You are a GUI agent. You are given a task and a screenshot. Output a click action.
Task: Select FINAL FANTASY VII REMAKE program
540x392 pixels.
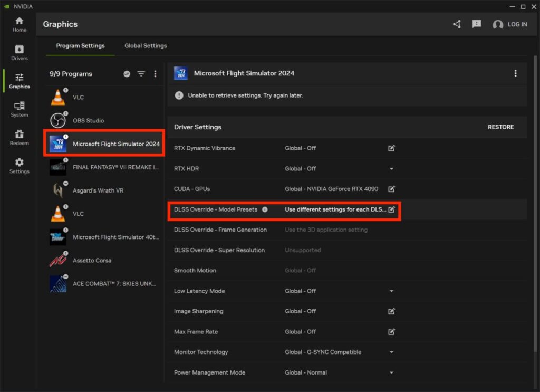click(x=104, y=167)
